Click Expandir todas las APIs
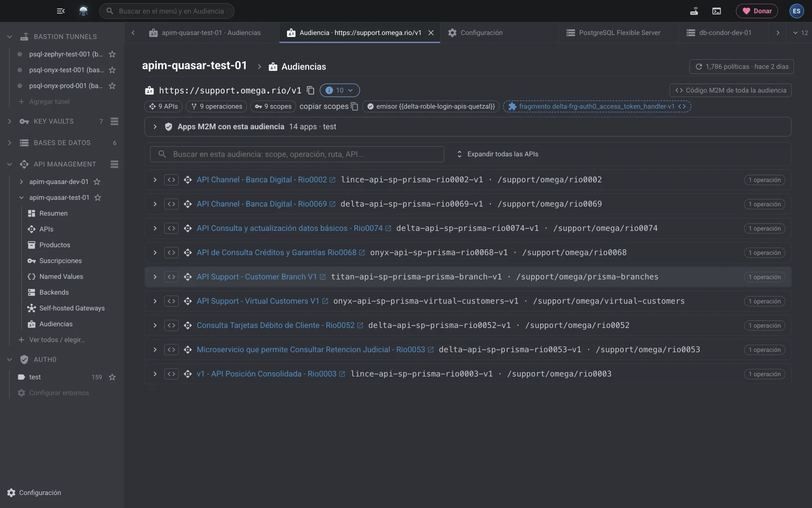Viewport: 812px width, 508px height. [497, 154]
